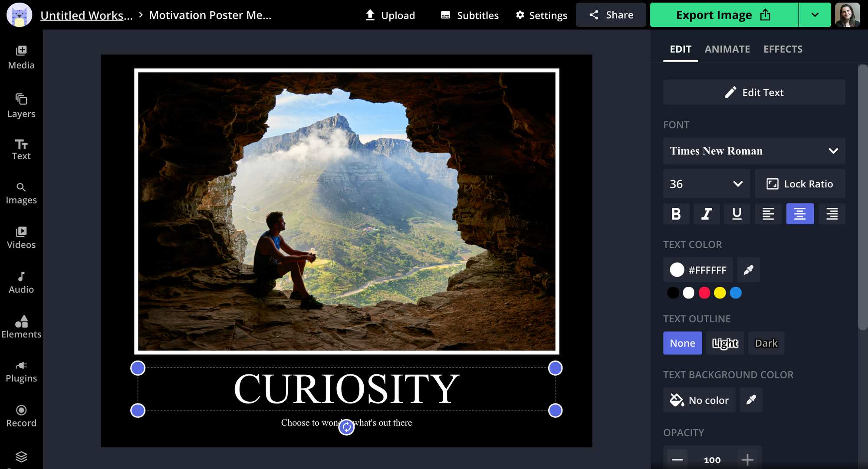Switch to the EFFECTS tab
The height and width of the screenshot is (469, 868).
[783, 49]
